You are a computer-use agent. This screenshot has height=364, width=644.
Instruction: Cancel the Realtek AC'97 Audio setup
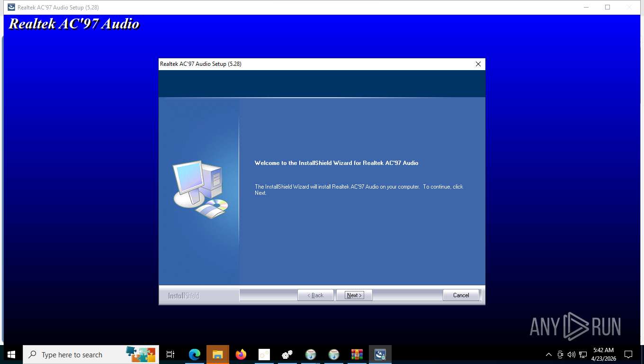pyautogui.click(x=461, y=295)
